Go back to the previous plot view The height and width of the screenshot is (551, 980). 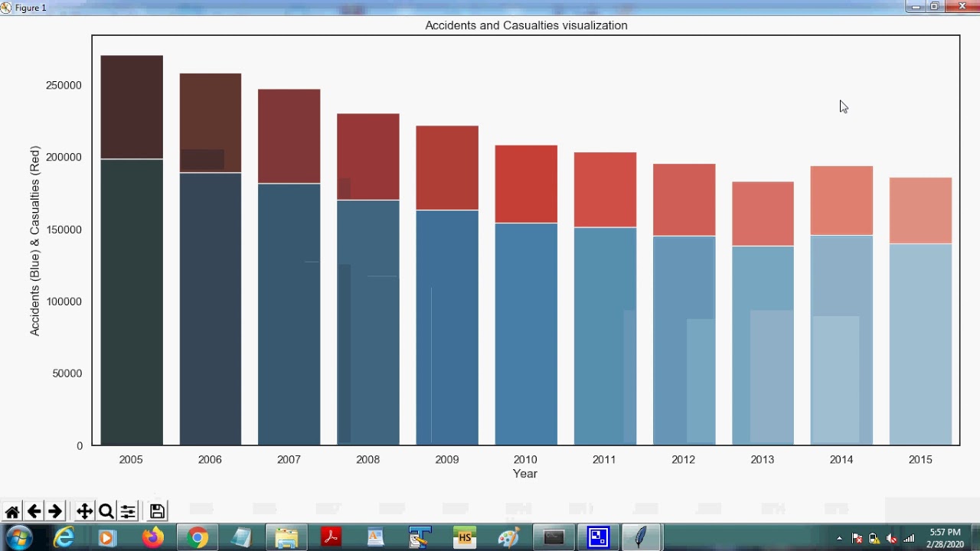pos(34,512)
